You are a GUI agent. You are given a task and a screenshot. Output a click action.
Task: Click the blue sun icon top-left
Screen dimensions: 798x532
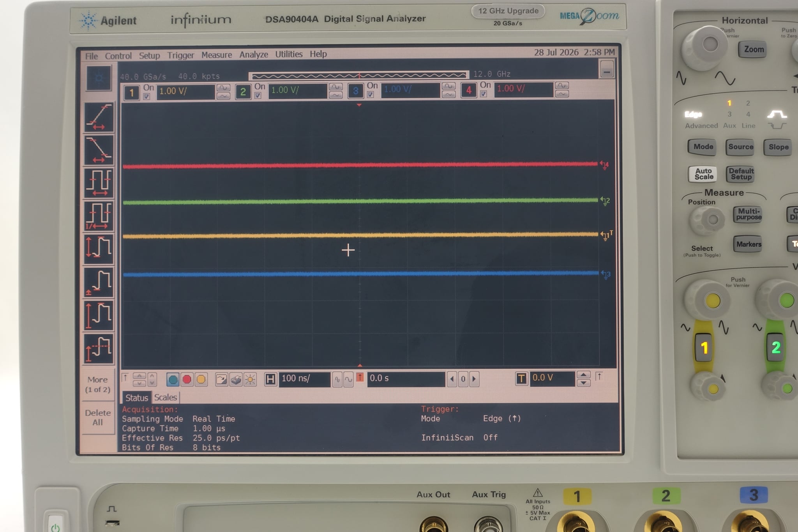99,78
